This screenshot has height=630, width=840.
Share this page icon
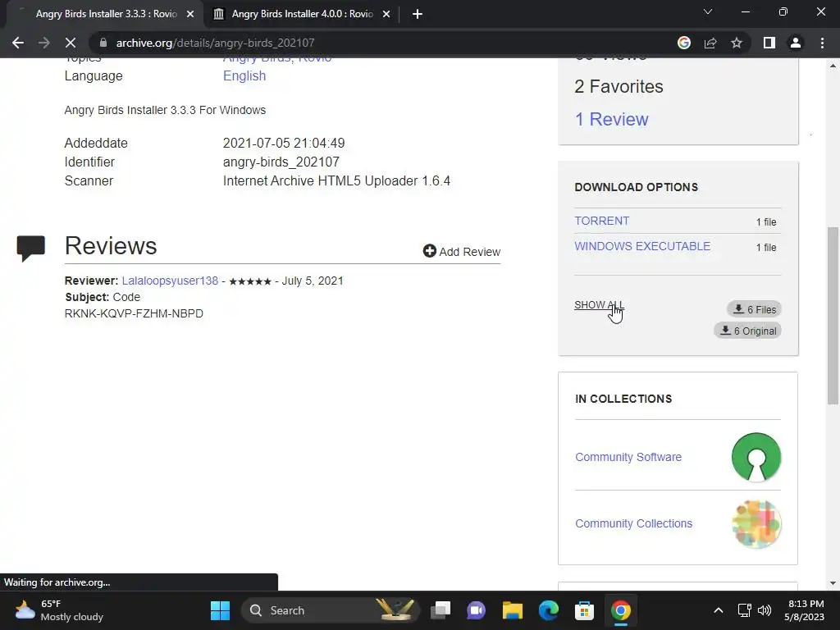point(710,43)
